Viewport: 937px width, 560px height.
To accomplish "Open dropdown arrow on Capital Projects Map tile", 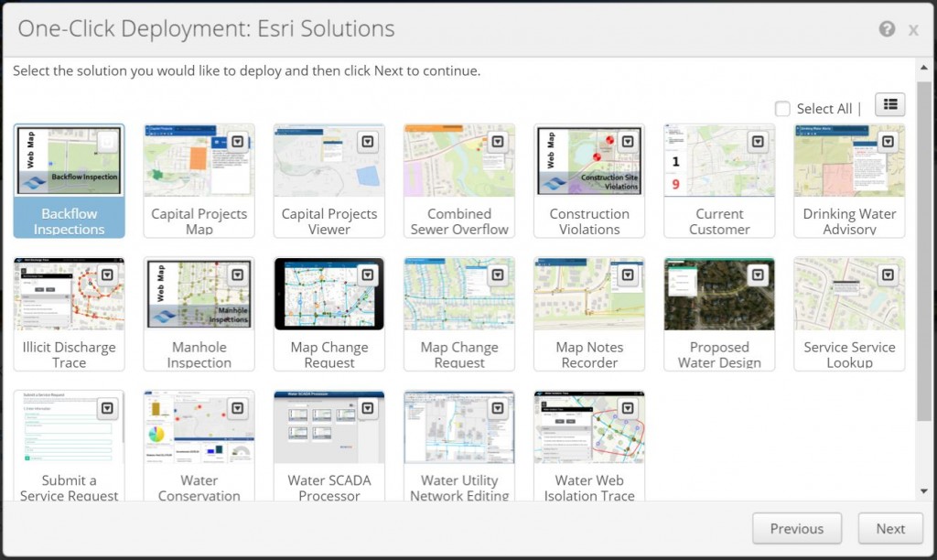I will tap(237, 142).
